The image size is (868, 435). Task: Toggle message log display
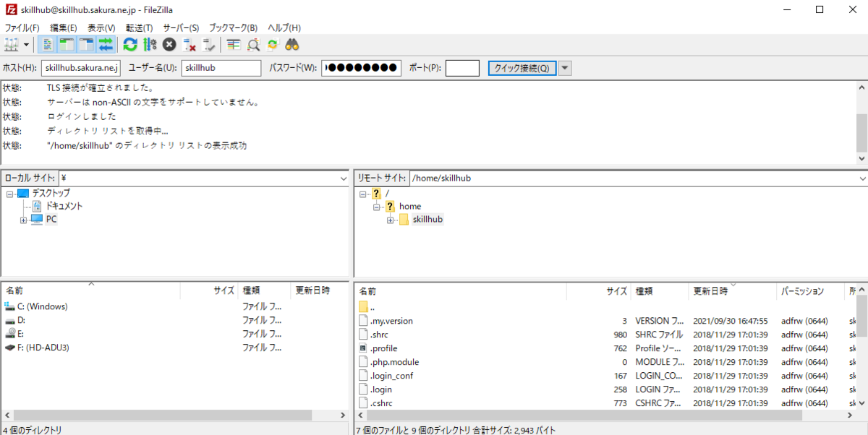(x=47, y=45)
